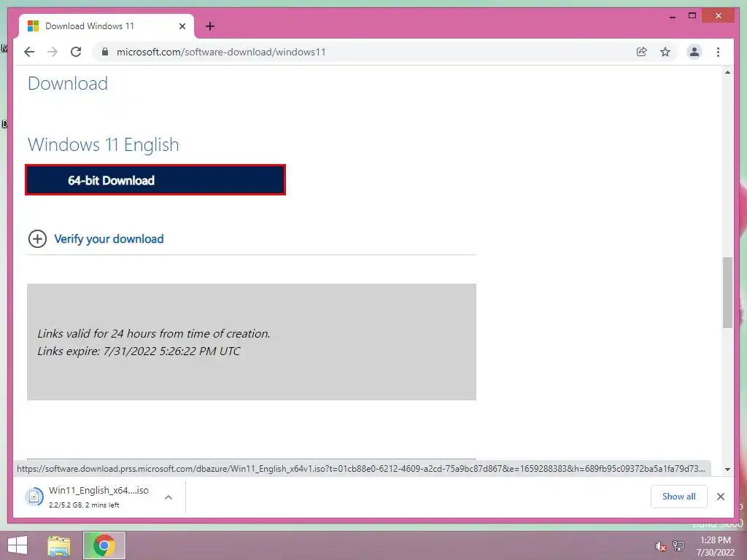Open site info via the lock icon

coord(105,52)
